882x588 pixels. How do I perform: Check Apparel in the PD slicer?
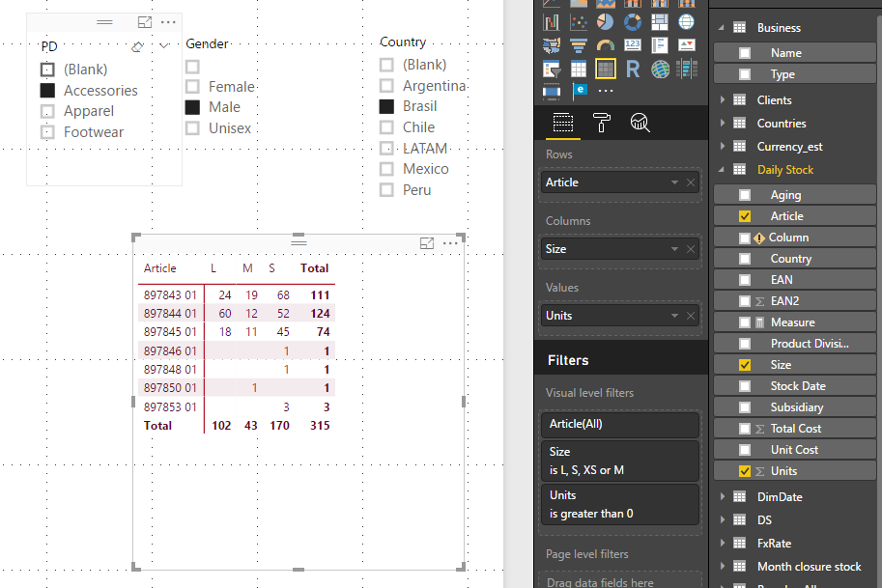point(47,111)
